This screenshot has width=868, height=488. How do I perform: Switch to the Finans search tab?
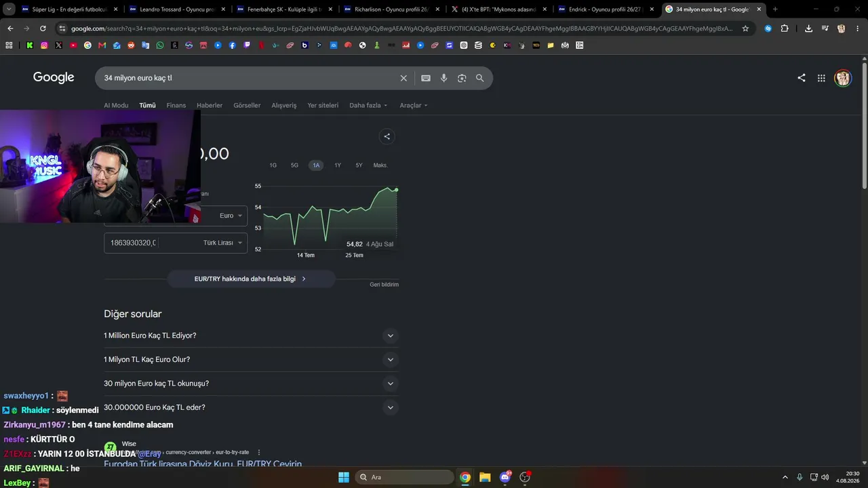point(176,105)
